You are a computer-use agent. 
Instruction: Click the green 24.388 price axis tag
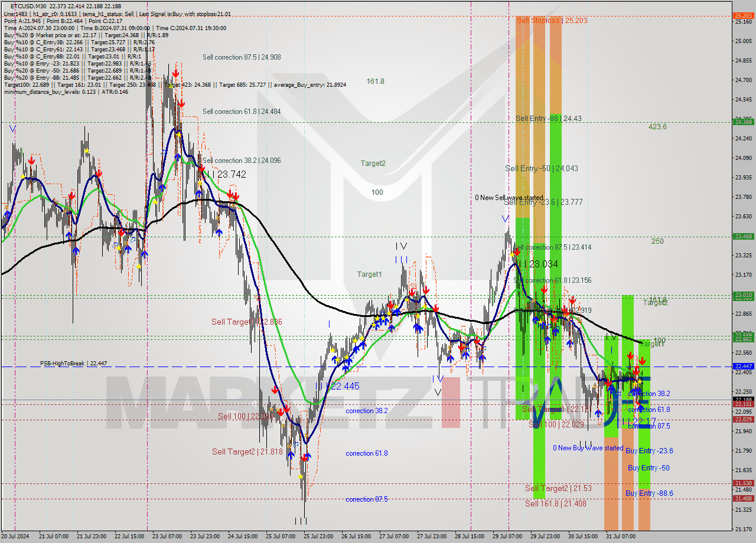[742, 122]
